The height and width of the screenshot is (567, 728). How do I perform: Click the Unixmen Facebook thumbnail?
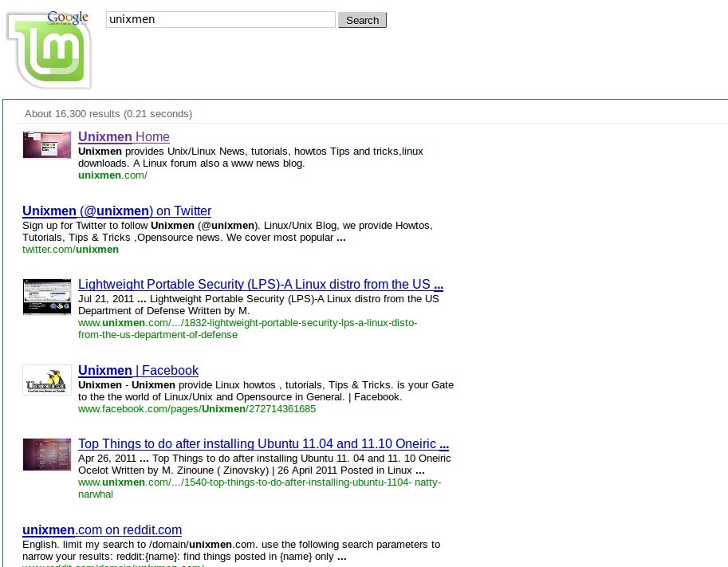click(x=46, y=380)
